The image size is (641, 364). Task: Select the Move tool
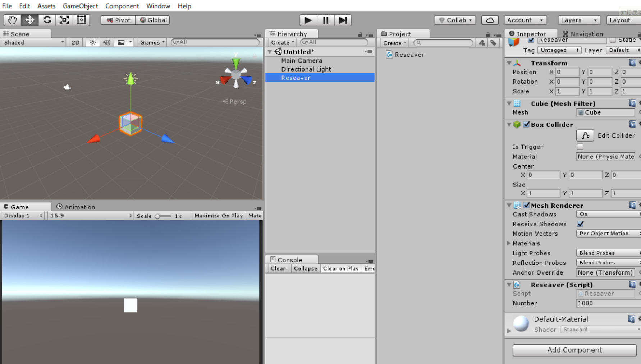point(29,20)
